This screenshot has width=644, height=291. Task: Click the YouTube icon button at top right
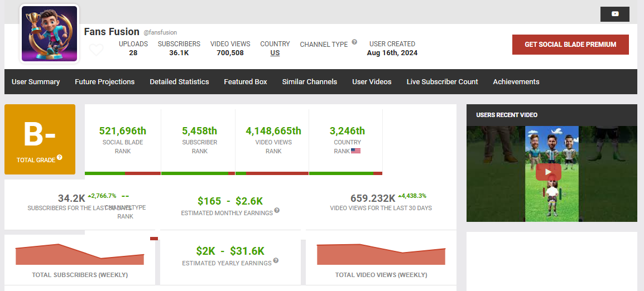[x=614, y=14]
